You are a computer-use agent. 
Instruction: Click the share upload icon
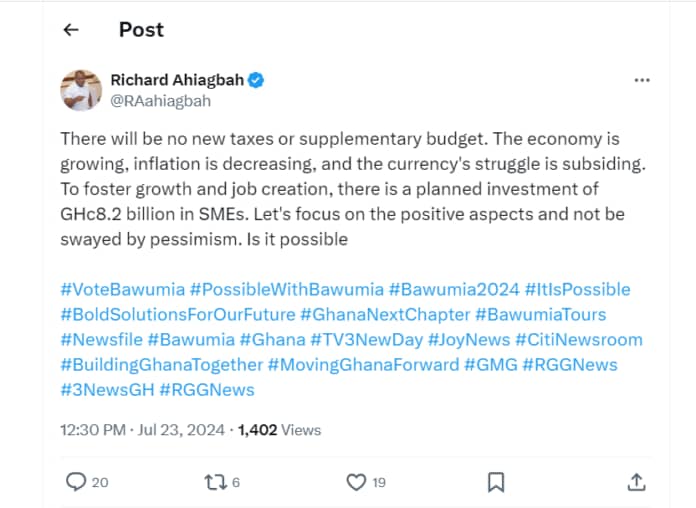(x=636, y=482)
